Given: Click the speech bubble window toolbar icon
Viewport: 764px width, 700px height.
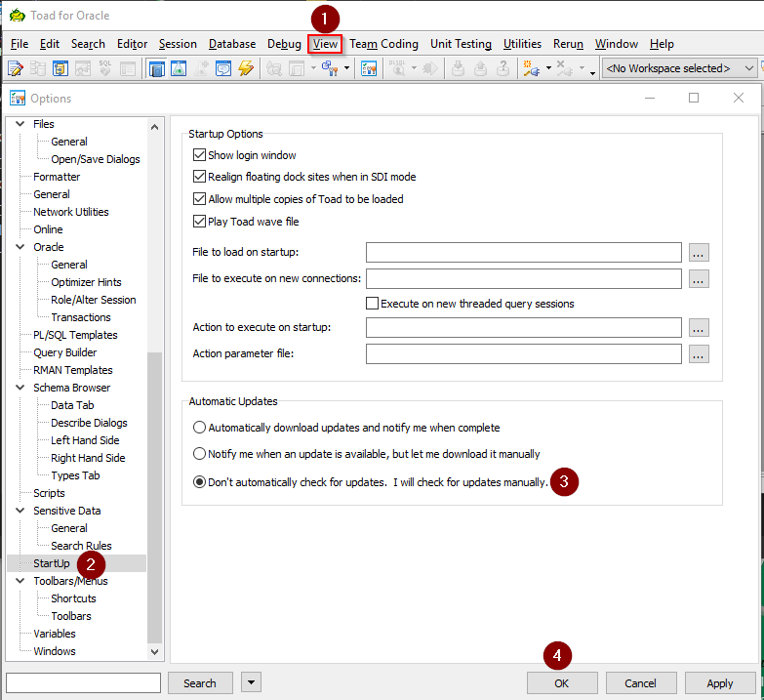Looking at the screenshot, I should (x=223, y=68).
